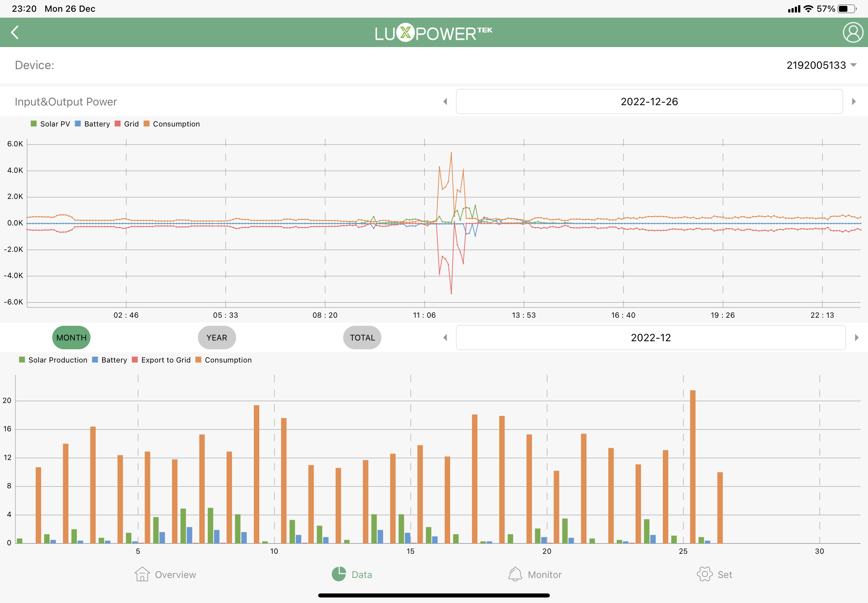Tap the tallest consumption bar on day 25
The image size is (868, 603).
click(693, 467)
